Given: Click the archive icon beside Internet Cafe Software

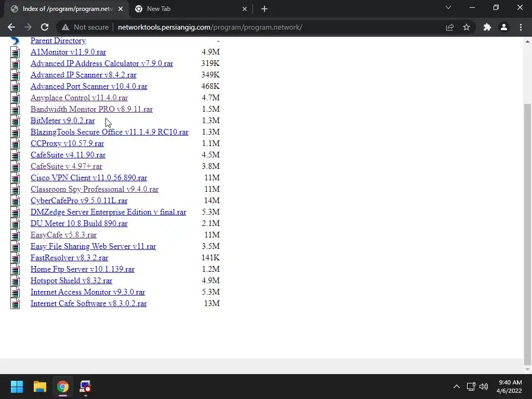Looking at the screenshot, I should 15,304.
